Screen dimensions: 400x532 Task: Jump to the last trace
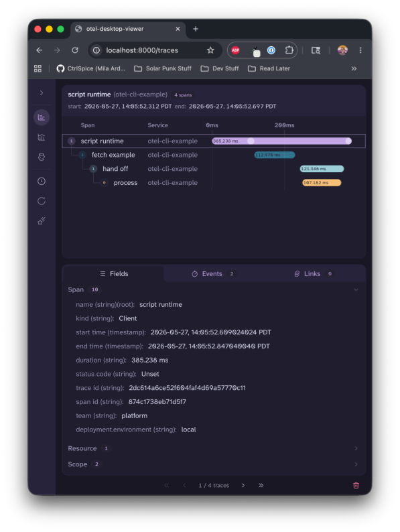(261, 486)
